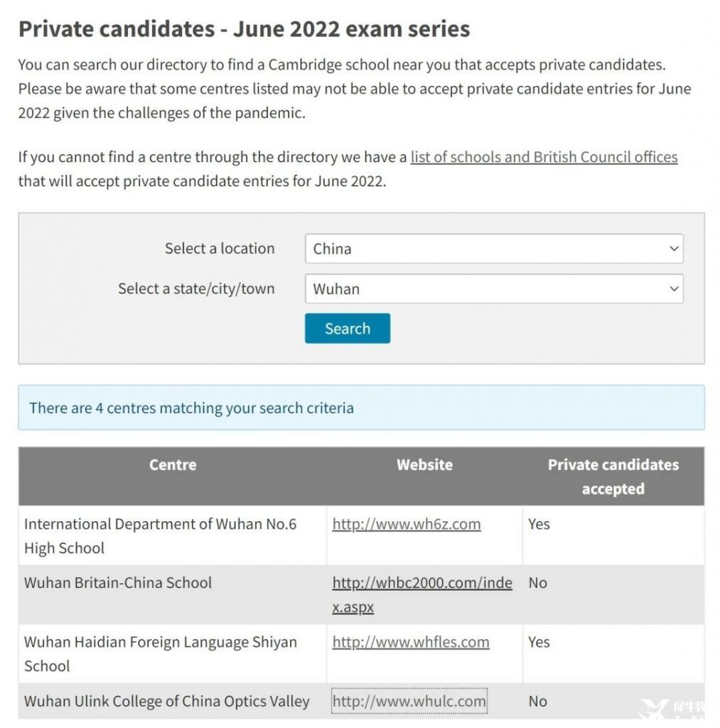The image size is (720, 728).
Task: Click the Centre column header
Action: [x=173, y=465]
